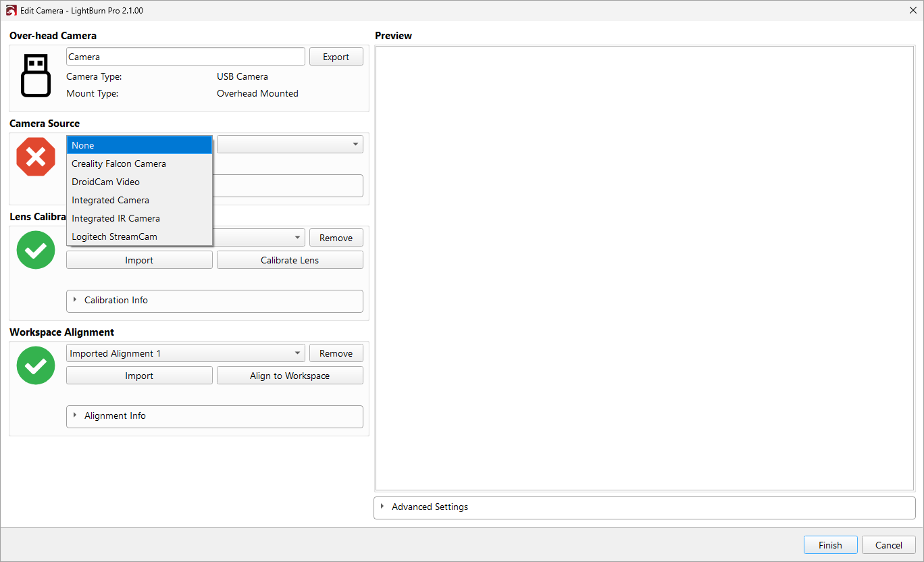Click Align to Workspace button
Screen dimensions: 924x562
290,376
